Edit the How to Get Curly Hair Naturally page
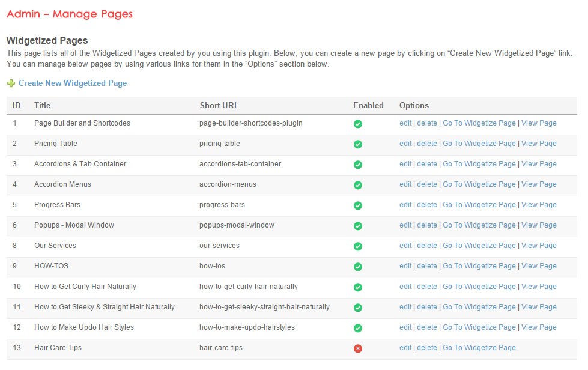This screenshot has width=588, height=370. 405,287
